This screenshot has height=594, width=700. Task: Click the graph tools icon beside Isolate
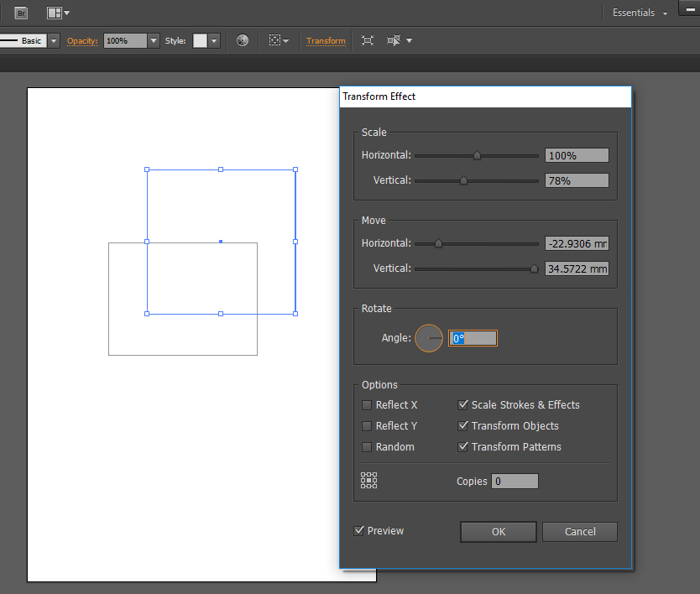click(392, 40)
